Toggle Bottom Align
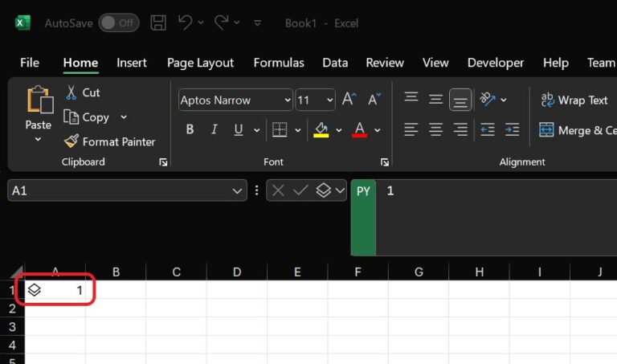 coord(460,100)
